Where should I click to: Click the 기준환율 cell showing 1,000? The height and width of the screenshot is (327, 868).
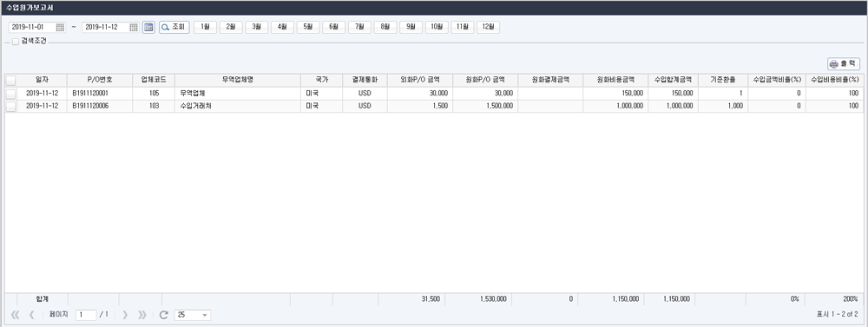[x=722, y=106]
